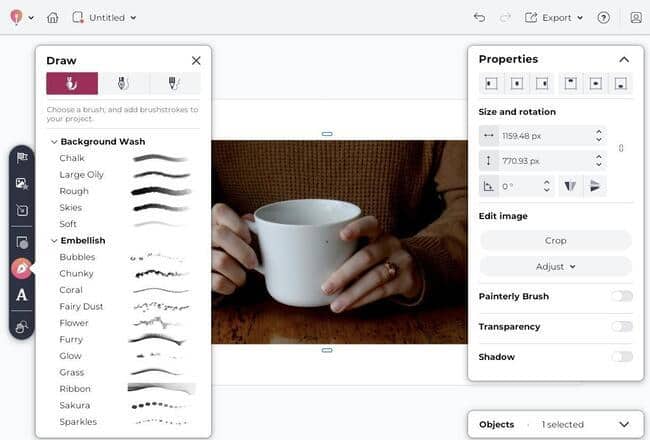This screenshot has width=650, height=440.
Task: Switch to the second brush tab
Action: point(123,83)
